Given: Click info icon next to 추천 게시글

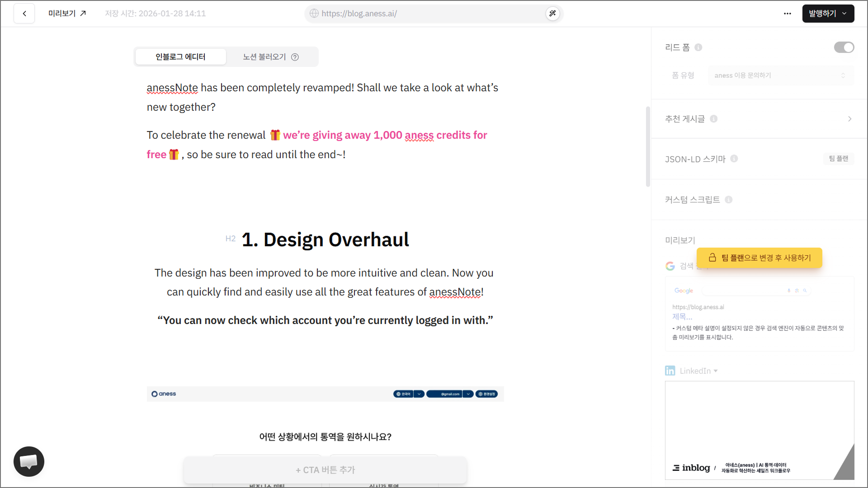Looking at the screenshot, I should pyautogui.click(x=713, y=119).
